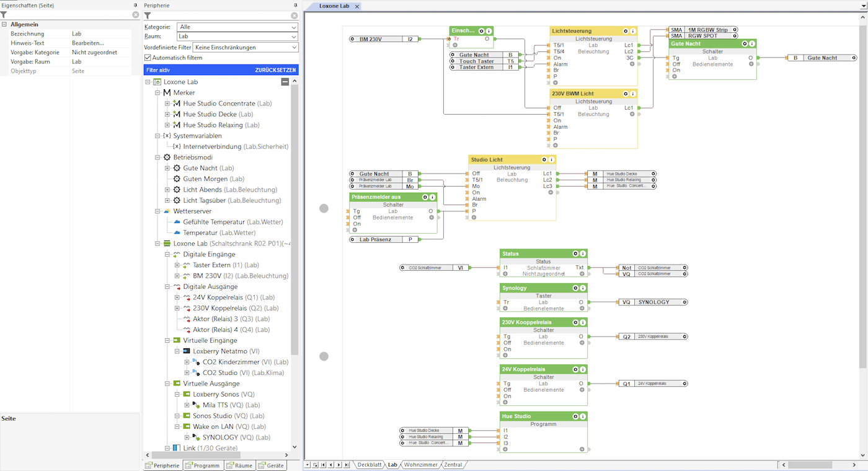Click ZURÜCKSETZEN to reset filter
868x471 pixels.
276,70
